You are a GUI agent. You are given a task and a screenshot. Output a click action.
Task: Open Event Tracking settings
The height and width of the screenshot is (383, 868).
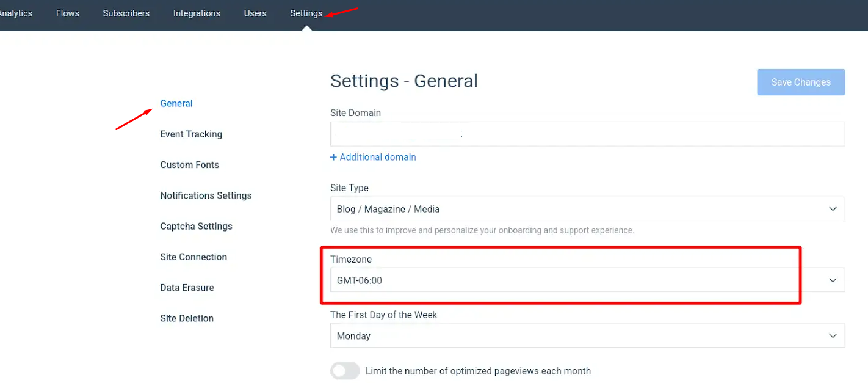(x=191, y=134)
